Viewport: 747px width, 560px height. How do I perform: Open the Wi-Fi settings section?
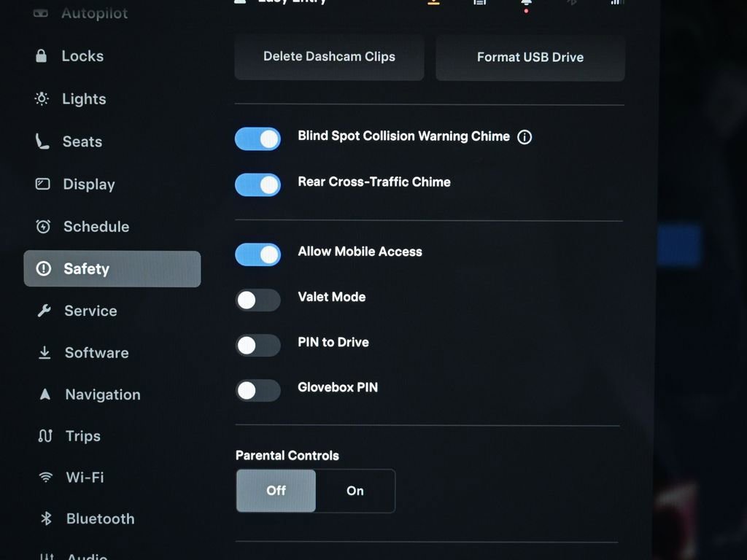[45, 477]
